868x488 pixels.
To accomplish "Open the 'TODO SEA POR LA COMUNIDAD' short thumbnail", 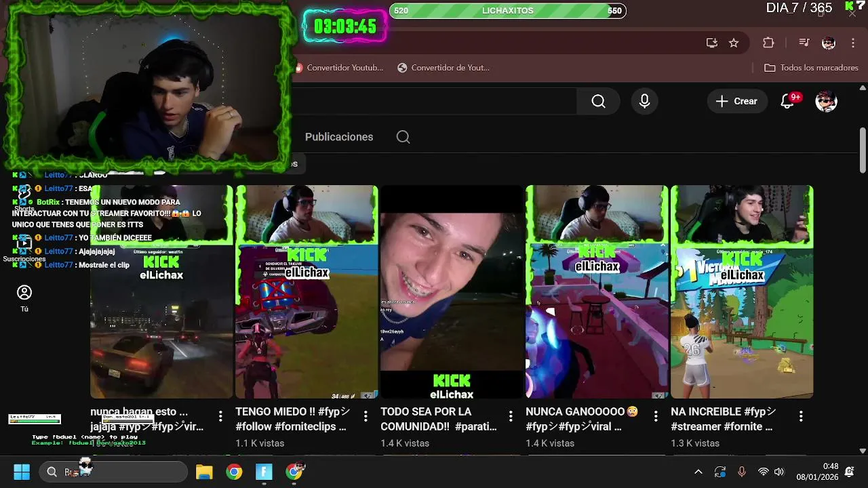I will [452, 292].
